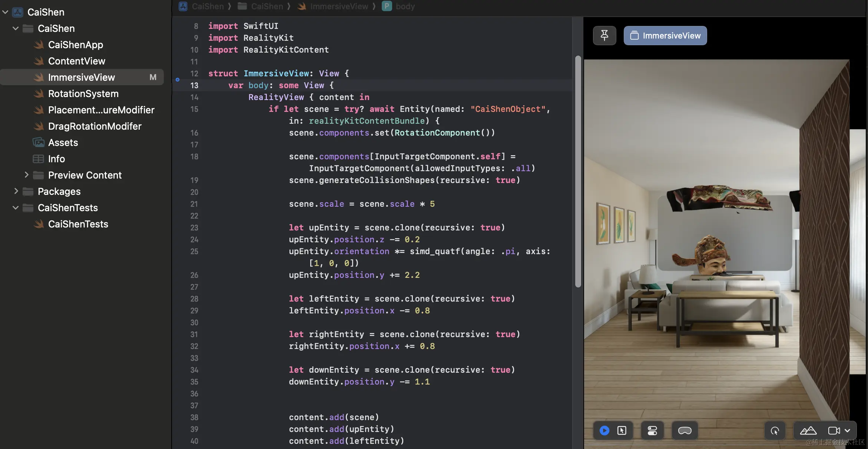This screenshot has width=868, height=449.
Task: Collapse the CaiShen project root
Action: click(x=5, y=12)
